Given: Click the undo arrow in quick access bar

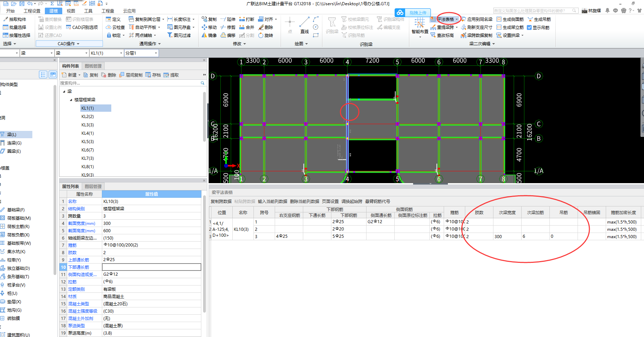Looking at the screenshot, I should click(x=30, y=3).
